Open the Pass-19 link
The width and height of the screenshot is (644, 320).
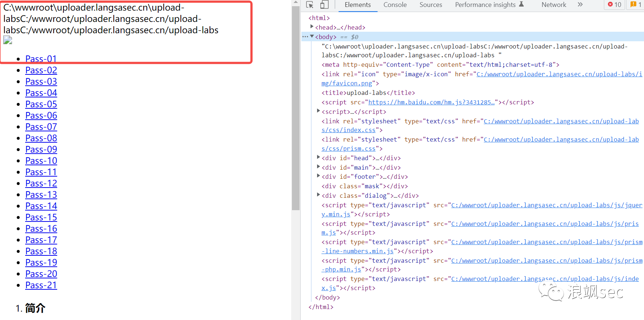point(41,262)
